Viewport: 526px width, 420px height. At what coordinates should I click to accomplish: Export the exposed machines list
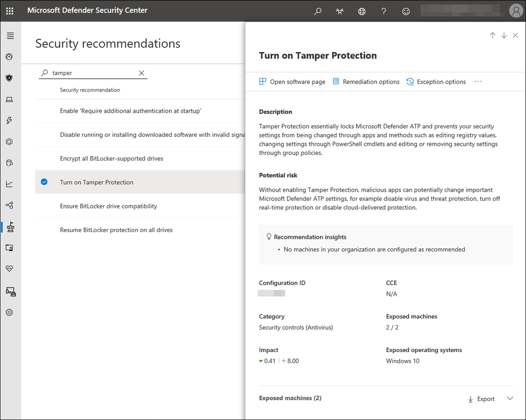pyautogui.click(x=481, y=399)
